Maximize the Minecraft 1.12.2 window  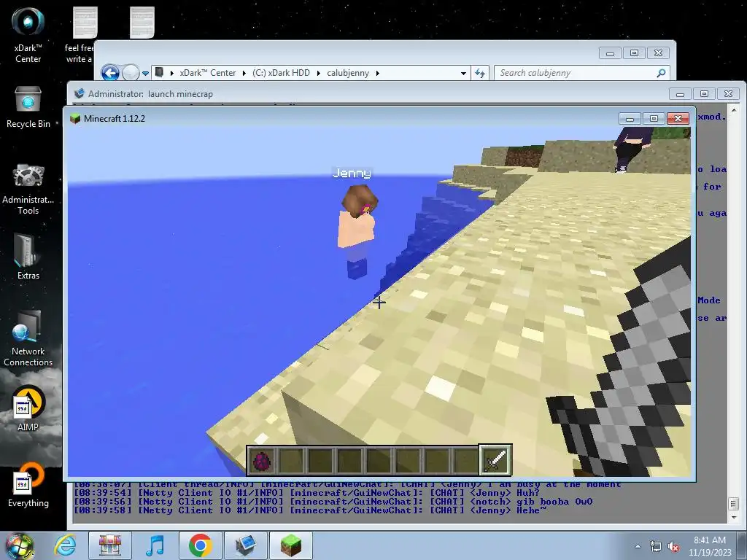pos(654,119)
